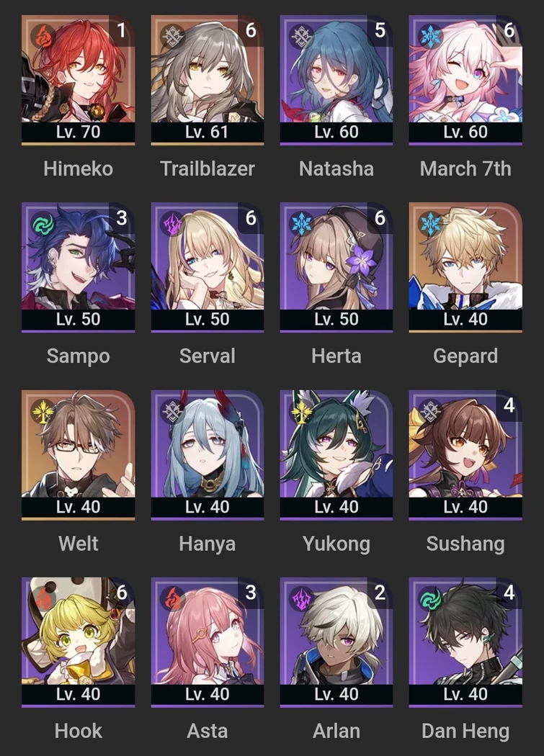Click the Physical element icon on Natasha's card

point(302,36)
